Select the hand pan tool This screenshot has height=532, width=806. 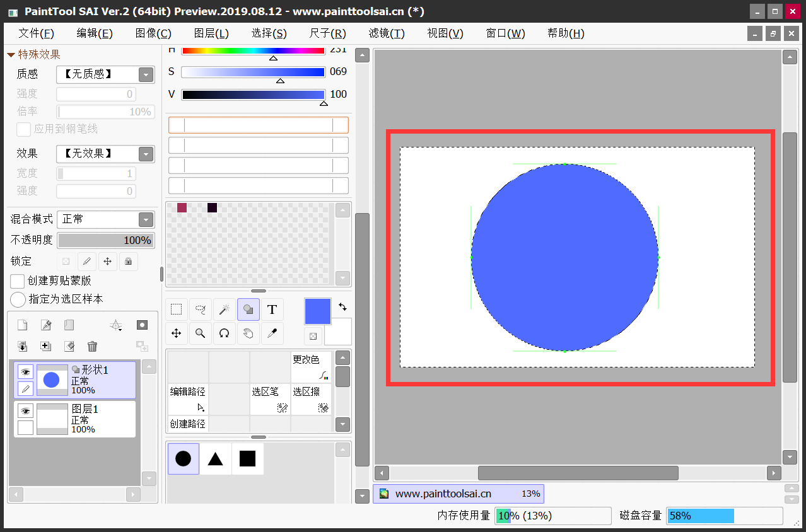tap(248, 333)
